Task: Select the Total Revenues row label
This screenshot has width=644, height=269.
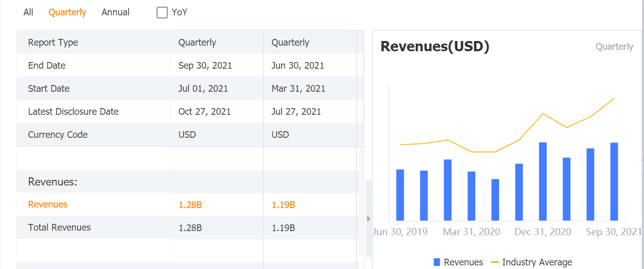Action: (59, 227)
